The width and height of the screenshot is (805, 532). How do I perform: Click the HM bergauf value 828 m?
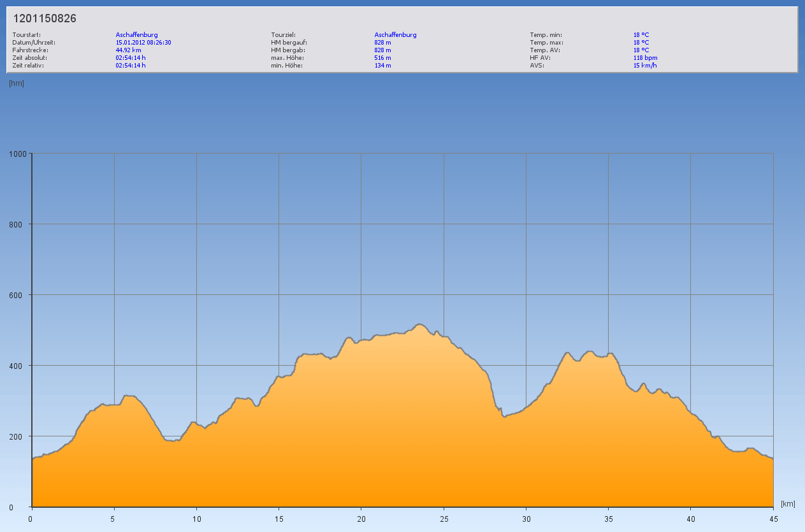tap(382, 43)
